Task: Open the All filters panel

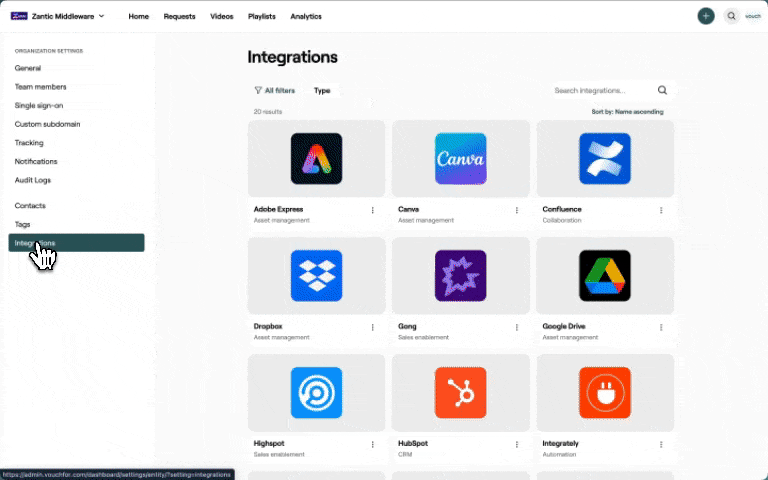Action: point(275,91)
